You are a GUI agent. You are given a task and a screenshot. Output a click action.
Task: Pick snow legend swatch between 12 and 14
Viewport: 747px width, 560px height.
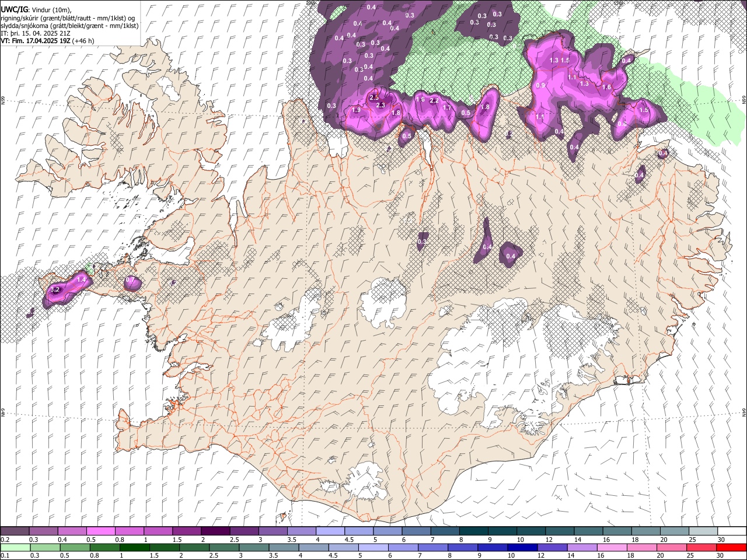[x=560, y=531]
